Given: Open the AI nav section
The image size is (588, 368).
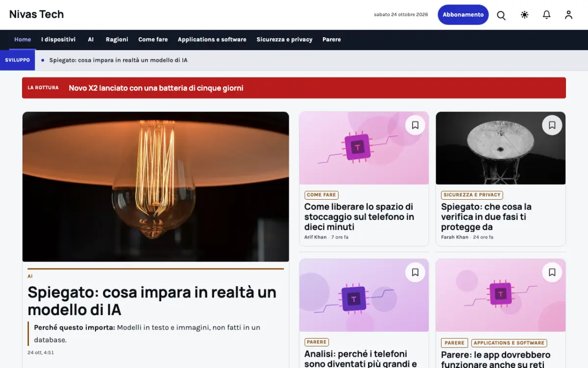Looking at the screenshot, I should pyautogui.click(x=91, y=40).
